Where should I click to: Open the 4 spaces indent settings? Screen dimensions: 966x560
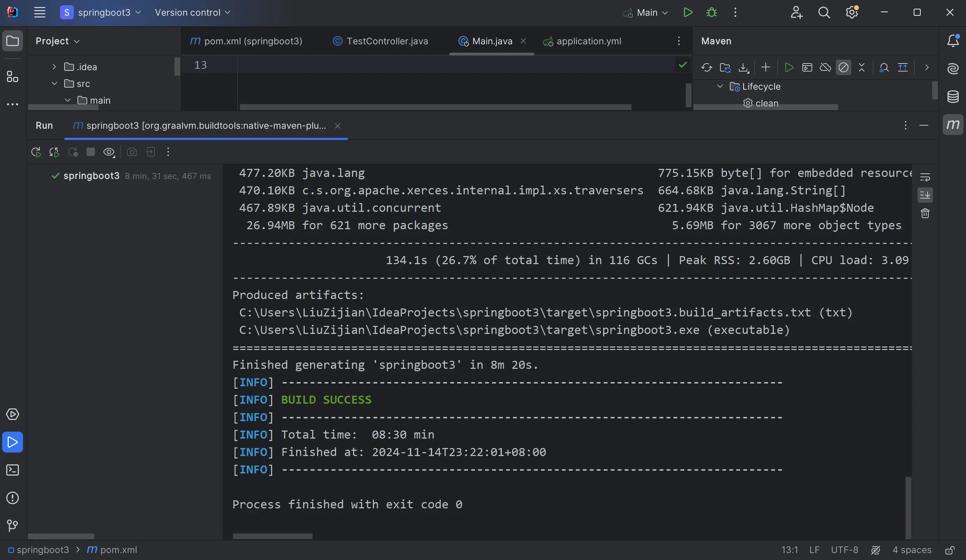pos(912,550)
